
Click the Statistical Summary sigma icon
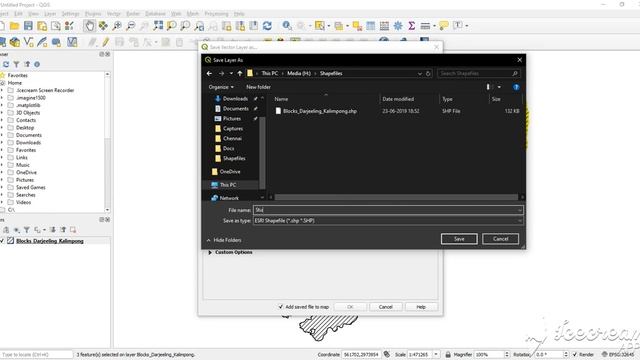click(x=411, y=26)
